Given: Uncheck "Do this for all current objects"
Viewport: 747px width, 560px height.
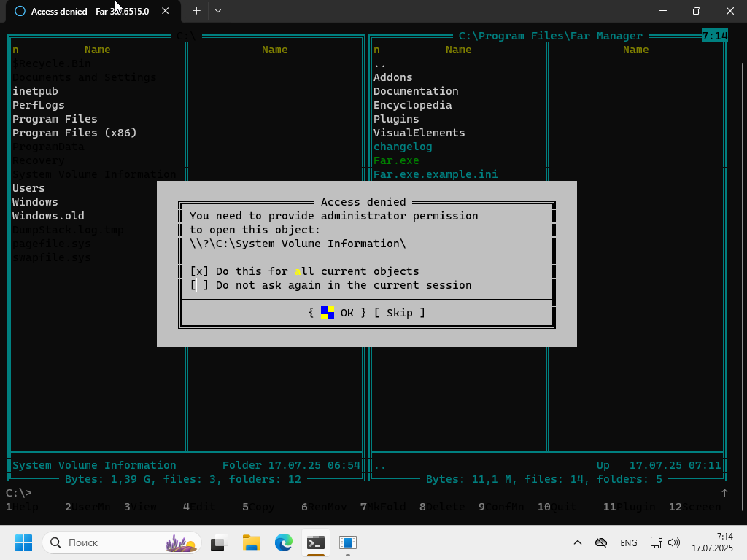Looking at the screenshot, I should click(x=197, y=271).
